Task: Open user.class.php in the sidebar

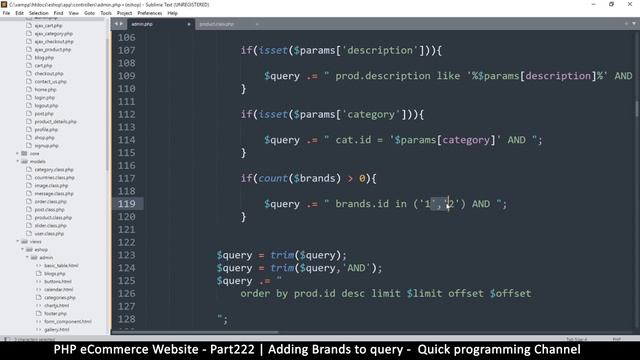Action: (x=49, y=234)
